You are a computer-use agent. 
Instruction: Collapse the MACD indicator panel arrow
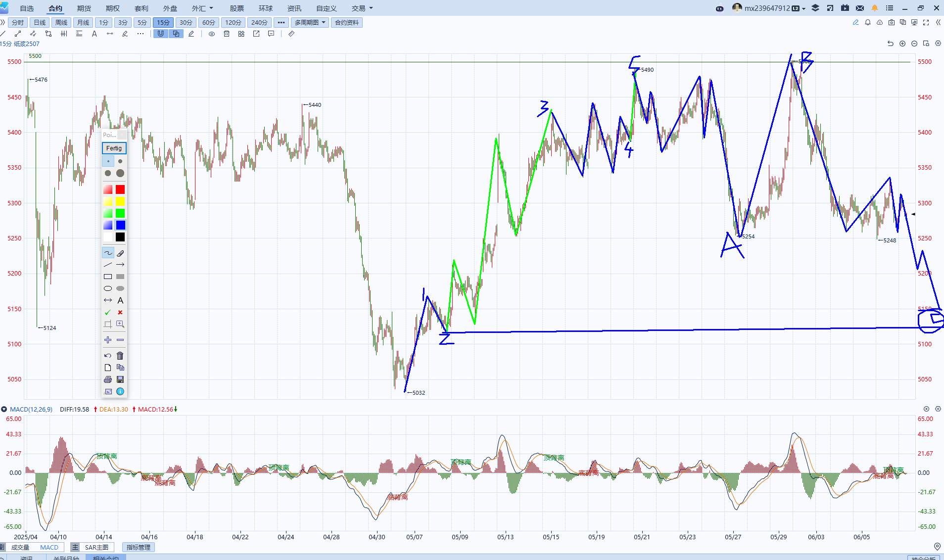4,409
